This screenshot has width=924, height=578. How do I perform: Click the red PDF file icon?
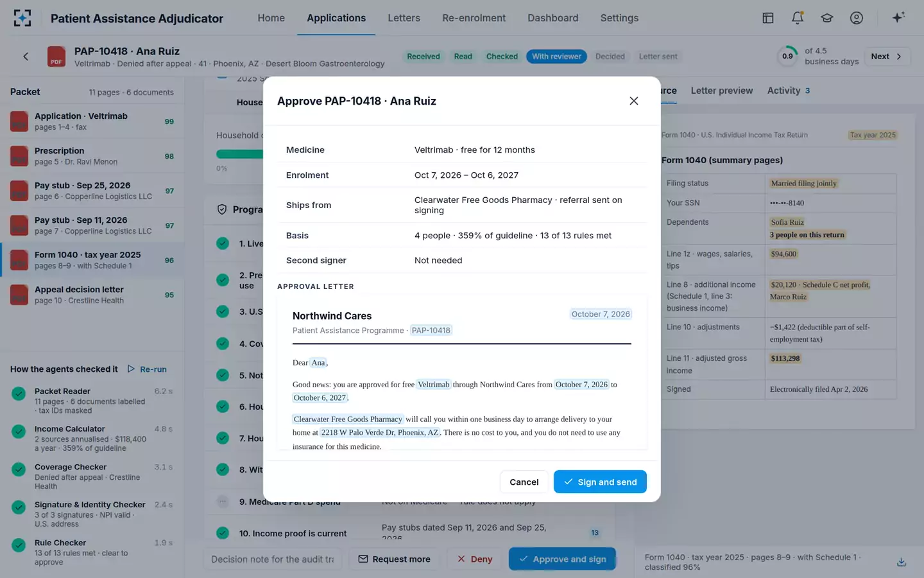(56, 57)
